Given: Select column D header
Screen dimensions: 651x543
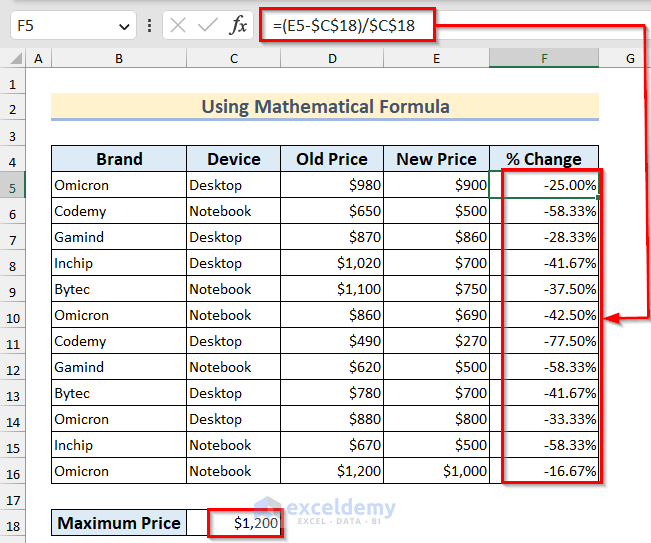Looking at the screenshot, I should 332,58.
